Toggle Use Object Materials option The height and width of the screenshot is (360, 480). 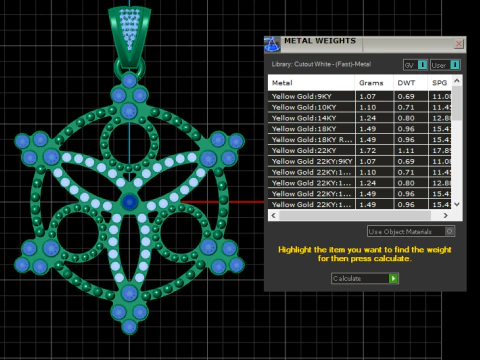411,231
